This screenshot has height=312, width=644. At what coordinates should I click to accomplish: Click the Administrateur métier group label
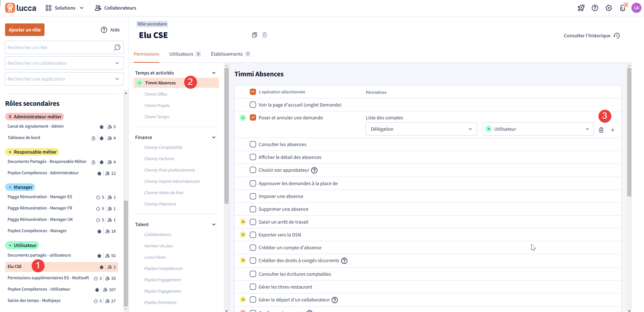point(35,117)
